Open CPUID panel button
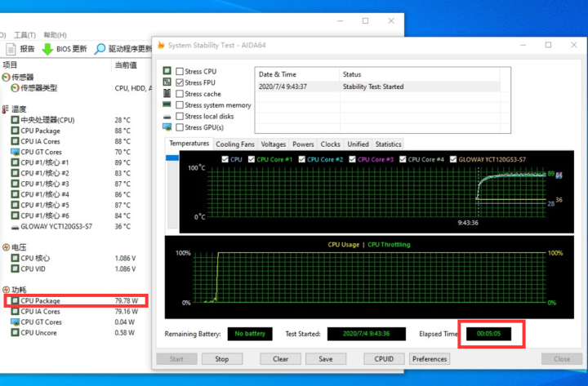 pyautogui.click(x=384, y=359)
